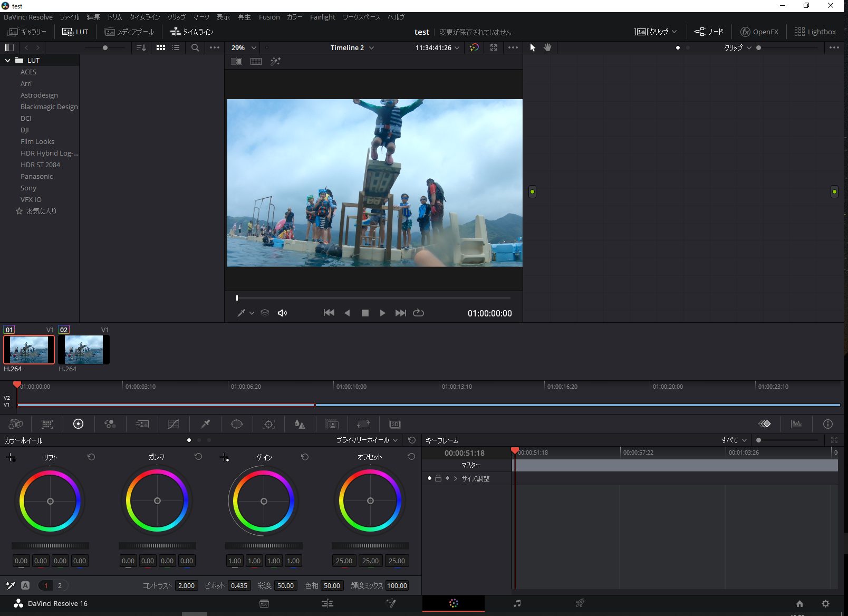Open the Fusion menu

tap(269, 17)
